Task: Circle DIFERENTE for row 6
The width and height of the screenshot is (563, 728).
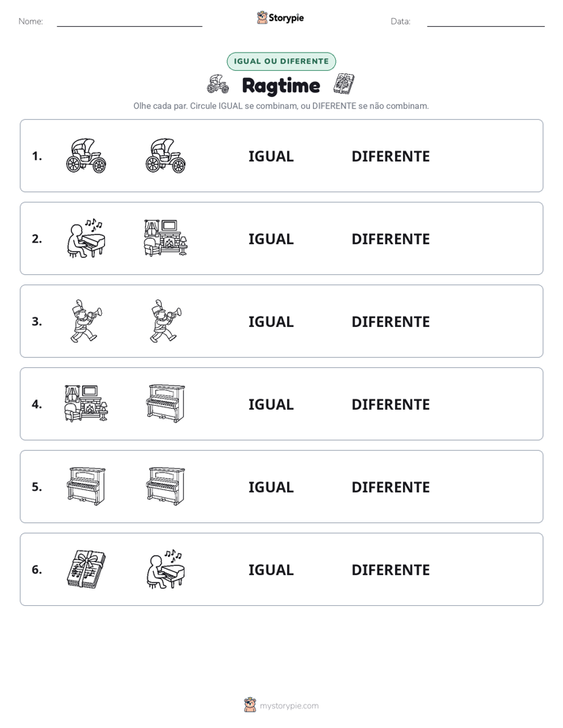Action: (390, 570)
